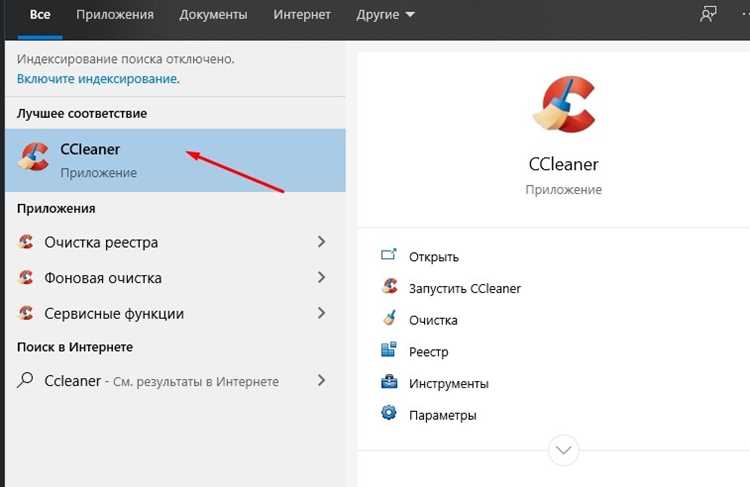Click the Параметры gear icon
This screenshot has height=487, width=750.
coord(389,412)
